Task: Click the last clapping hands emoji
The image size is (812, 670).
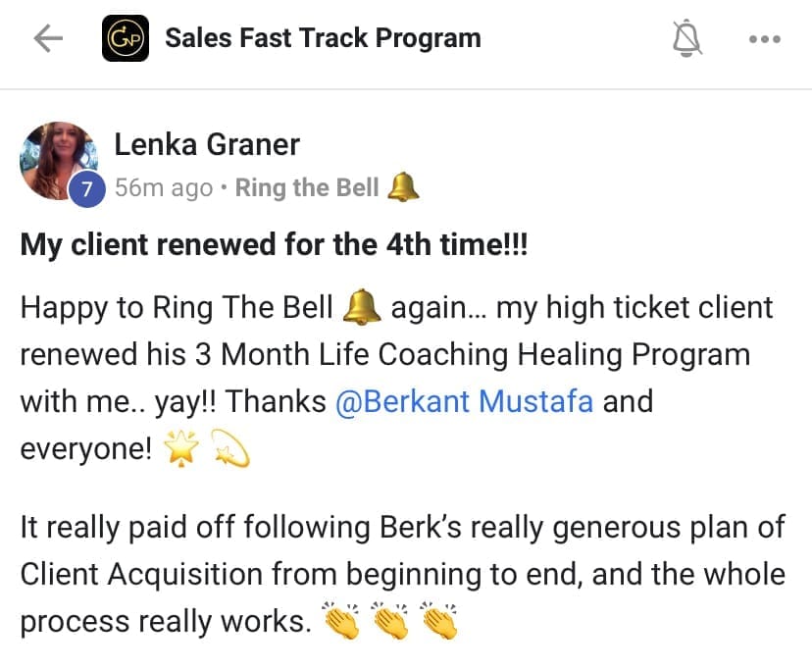Action: tap(440, 622)
